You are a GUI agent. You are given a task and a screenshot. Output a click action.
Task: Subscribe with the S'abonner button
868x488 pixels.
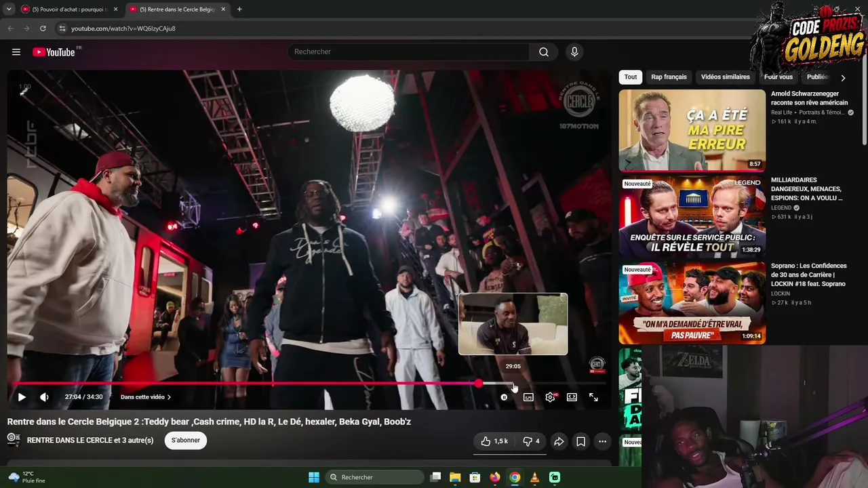(x=185, y=441)
